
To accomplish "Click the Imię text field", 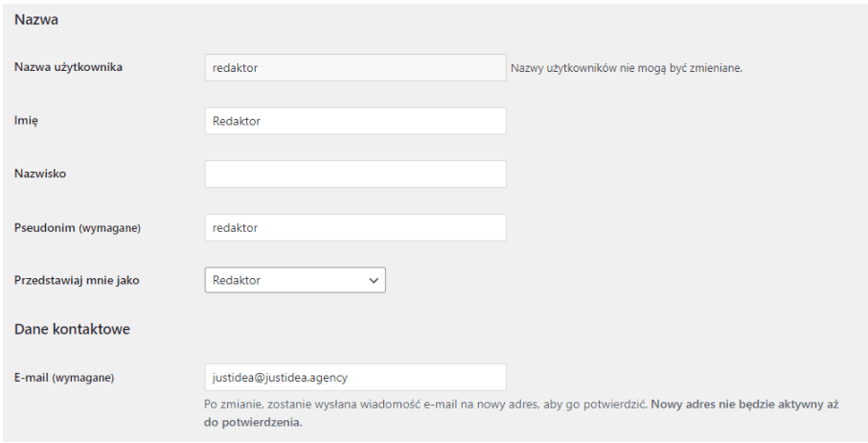I will point(354,121).
